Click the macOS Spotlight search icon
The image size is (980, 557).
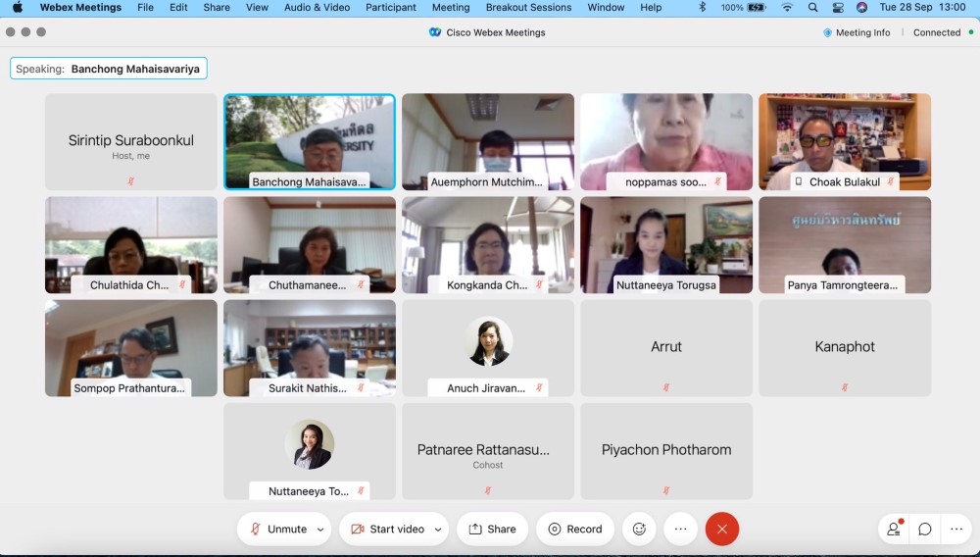tap(813, 7)
